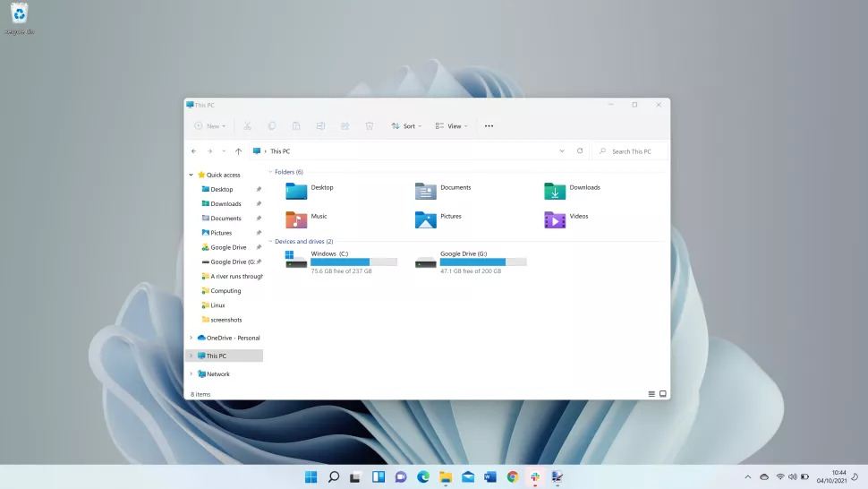Switch to large thumbnails view in status bar
Image resolution: width=868 pixels, height=489 pixels.
pos(663,394)
